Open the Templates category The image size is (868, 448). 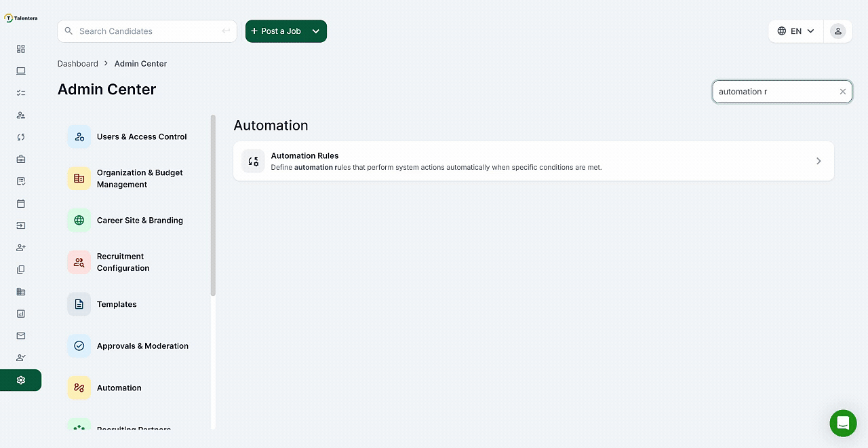point(117,304)
